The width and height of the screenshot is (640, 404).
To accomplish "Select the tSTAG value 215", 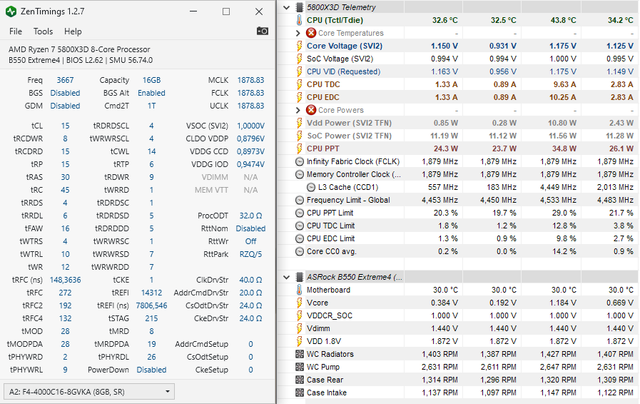I will 151,318.
